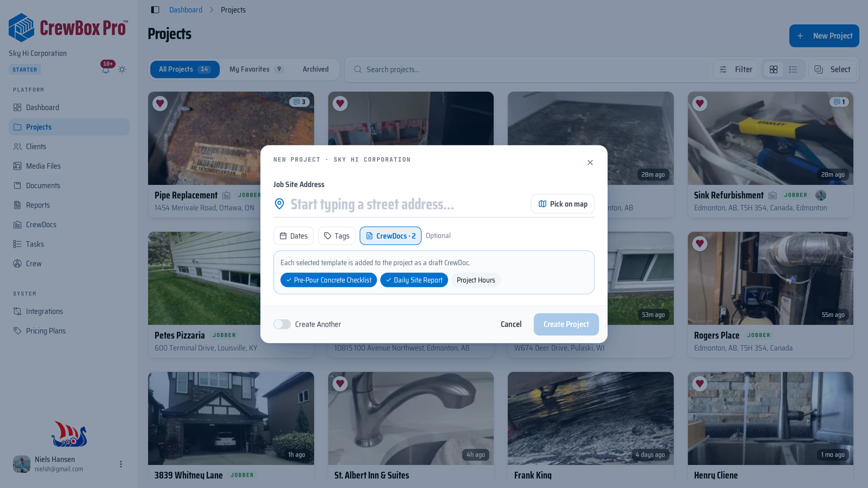Image resolution: width=868 pixels, height=488 pixels.
Task: Open the Filter options
Action: (736, 69)
